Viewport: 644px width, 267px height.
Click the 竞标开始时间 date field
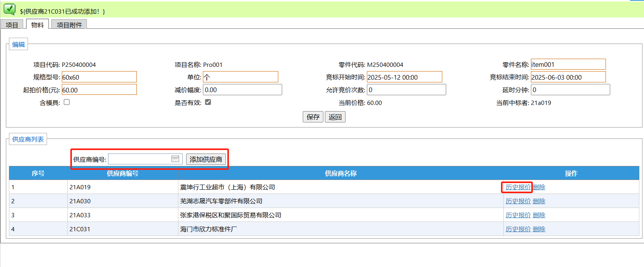click(404, 77)
